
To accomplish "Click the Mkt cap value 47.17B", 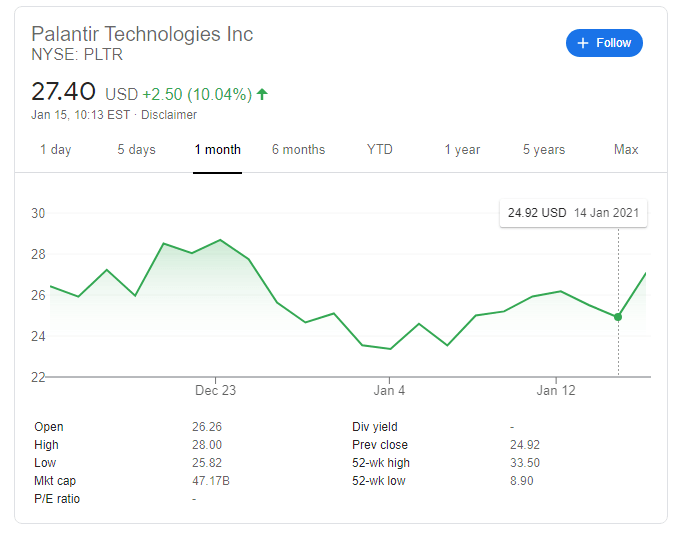I will coord(208,481).
